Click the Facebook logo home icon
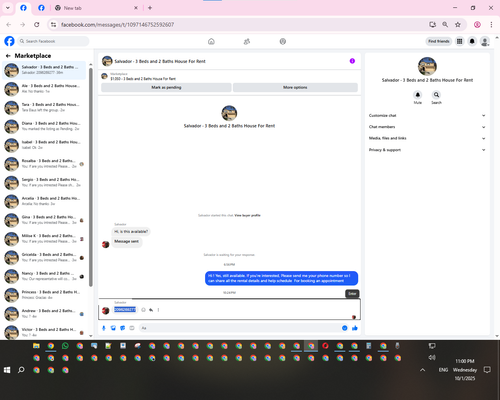 [x=9, y=41]
